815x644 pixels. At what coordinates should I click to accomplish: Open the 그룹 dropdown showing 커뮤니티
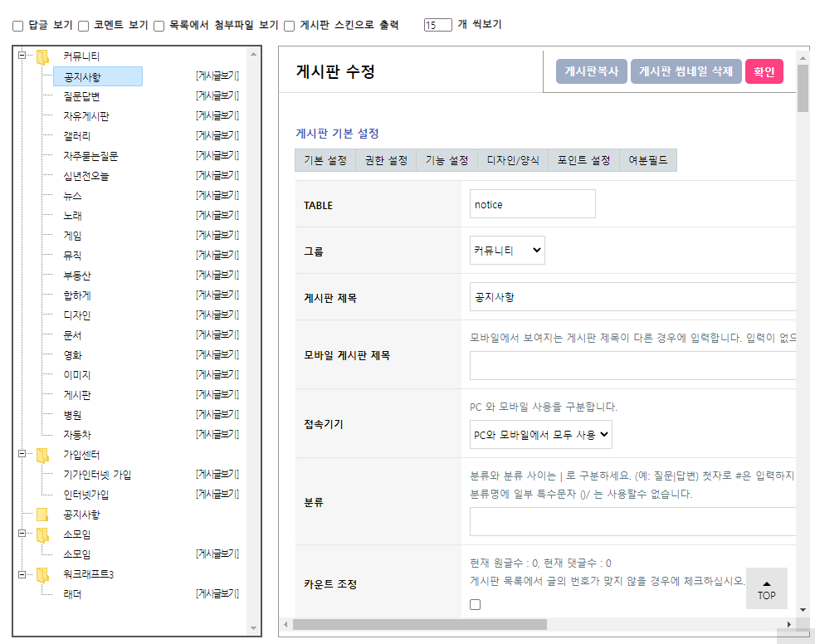pyautogui.click(x=507, y=250)
